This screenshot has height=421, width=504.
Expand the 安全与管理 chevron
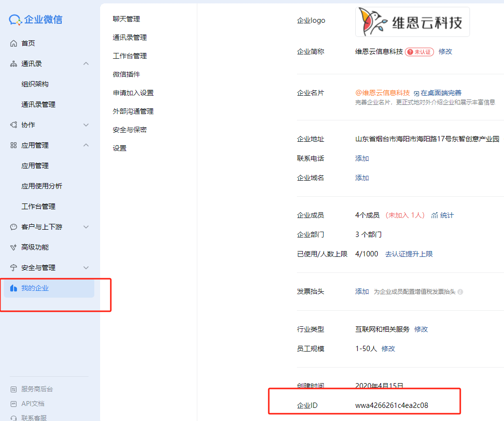click(x=86, y=268)
